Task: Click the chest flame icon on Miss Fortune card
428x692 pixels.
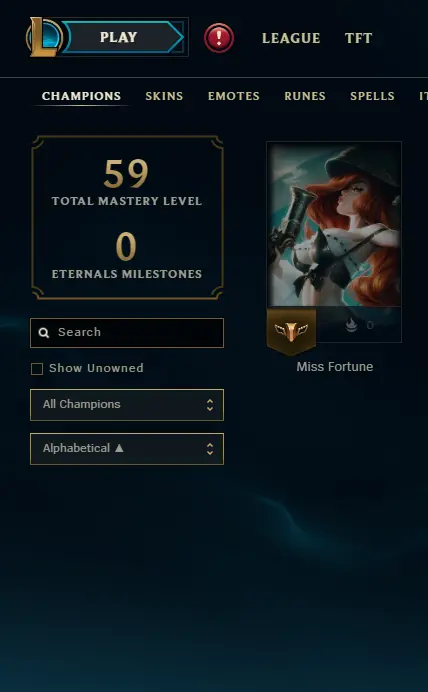Action: (351, 325)
